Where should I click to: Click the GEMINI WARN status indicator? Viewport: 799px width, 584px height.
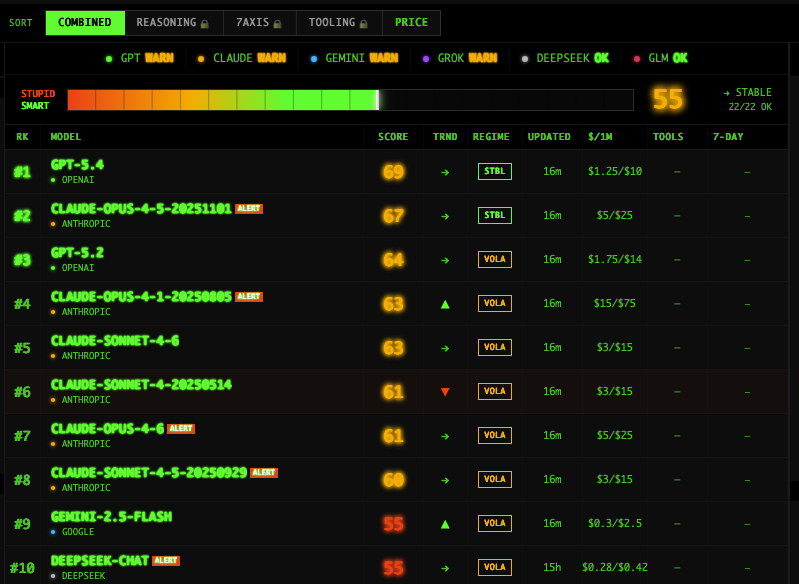pyautogui.click(x=355, y=58)
